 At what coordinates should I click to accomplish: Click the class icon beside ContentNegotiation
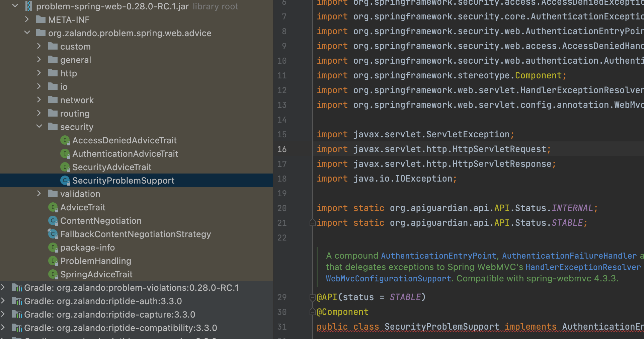[x=53, y=220]
